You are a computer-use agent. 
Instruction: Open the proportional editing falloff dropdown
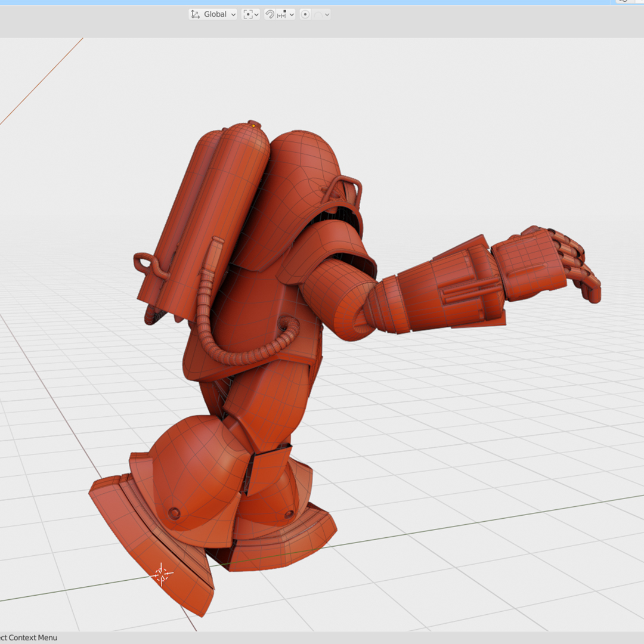(321, 14)
